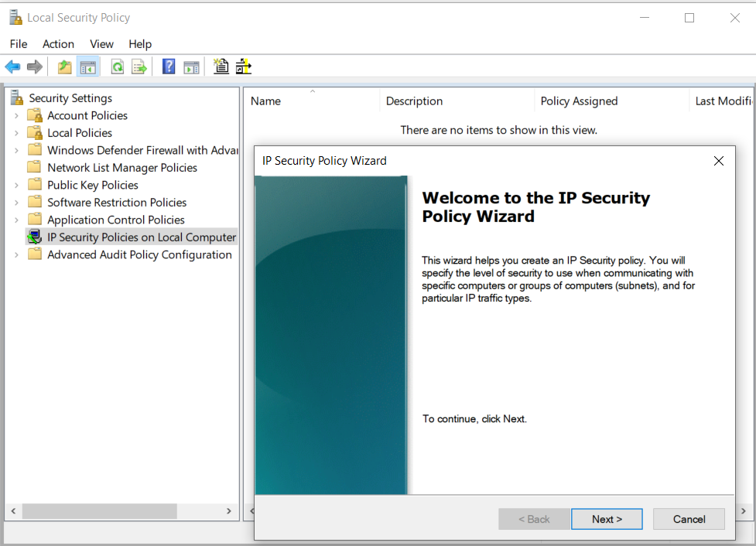Click the Software Restriction Policies folder icon
Image resolution: width=756 pixels, height=546 pixels.
pyautogui.click(x=35, y=202)
